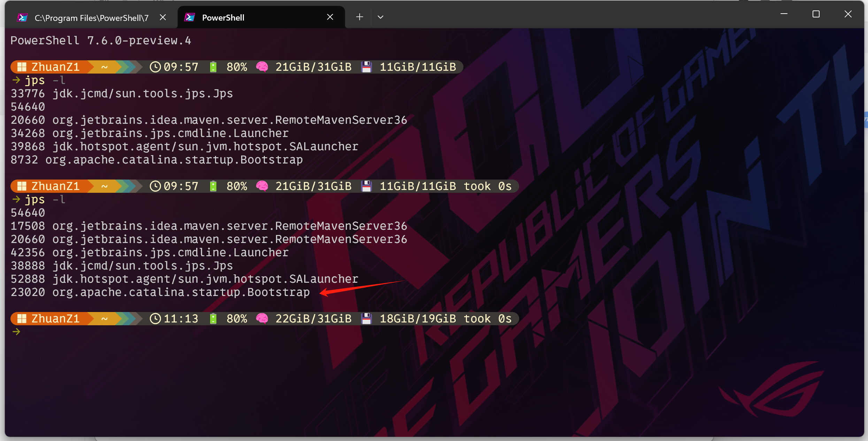Minimize the terminal window
The image size is (868, 441).
(x=784, y=14)
